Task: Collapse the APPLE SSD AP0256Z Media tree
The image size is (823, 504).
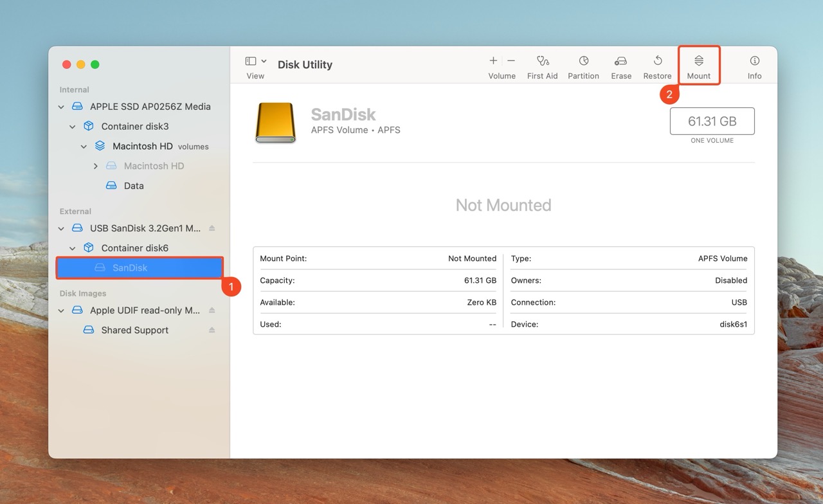Action: pyautogui.click(x=61, y=107)
